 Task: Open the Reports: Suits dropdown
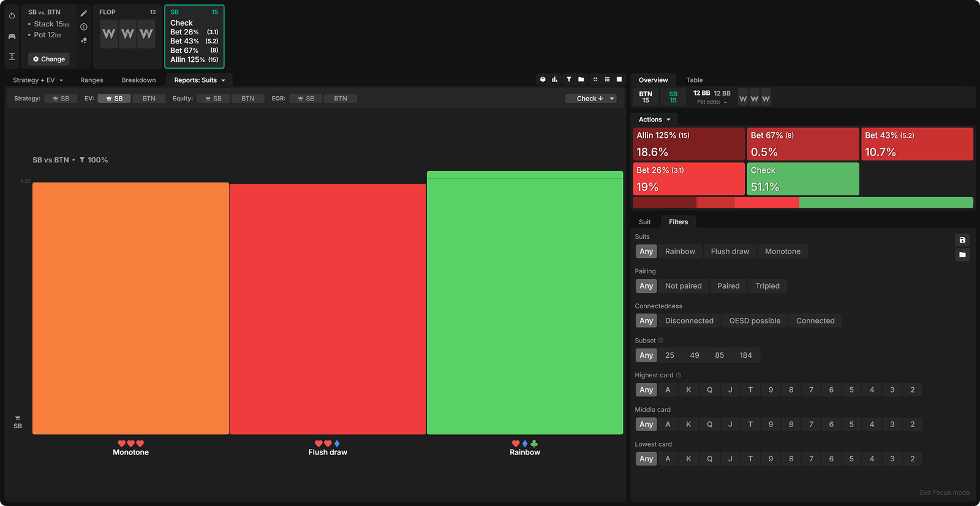pyautogui.click(x=200, y=80)
